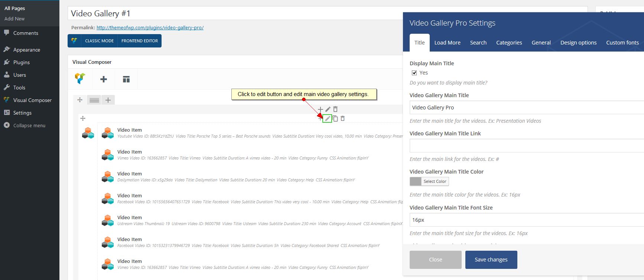The image size is (644, 280).
Task: Switch to the Categories tab
Action: click(x=509, y=43)
